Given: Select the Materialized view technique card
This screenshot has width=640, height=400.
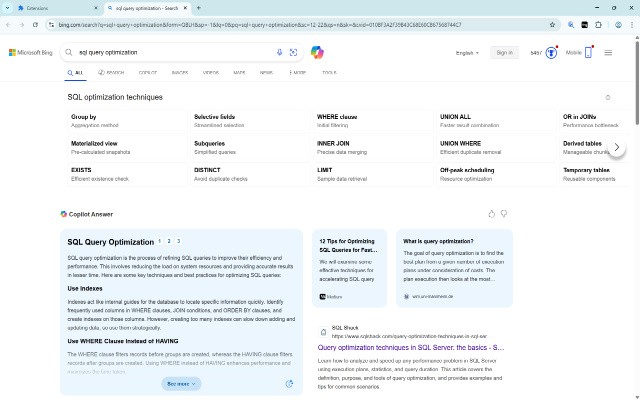Looking at the screenshot, I should click(127, 147).
